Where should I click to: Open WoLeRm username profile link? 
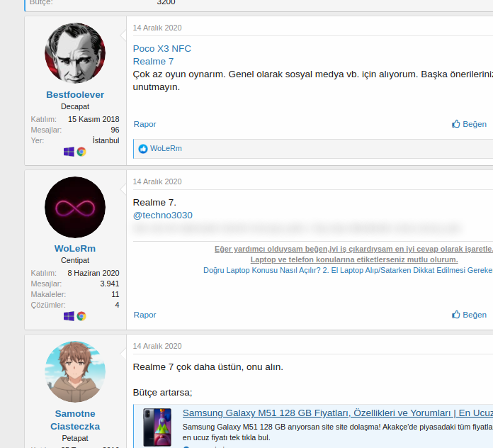(75, 249)
